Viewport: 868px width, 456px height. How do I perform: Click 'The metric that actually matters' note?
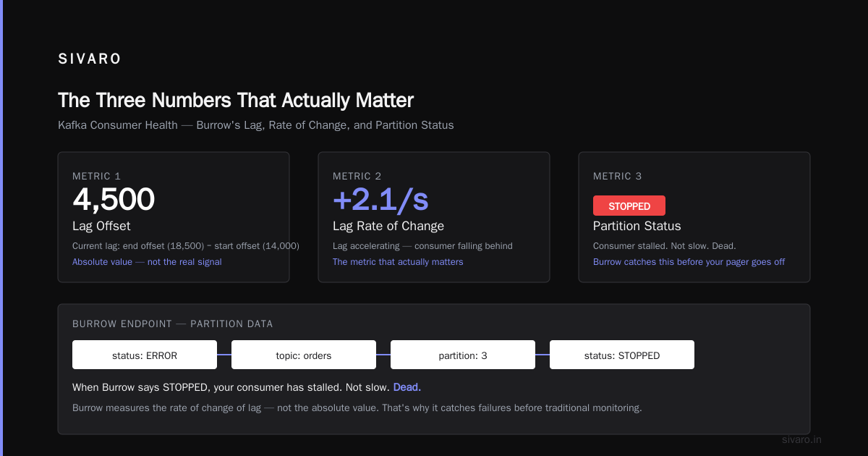point(398,262)
